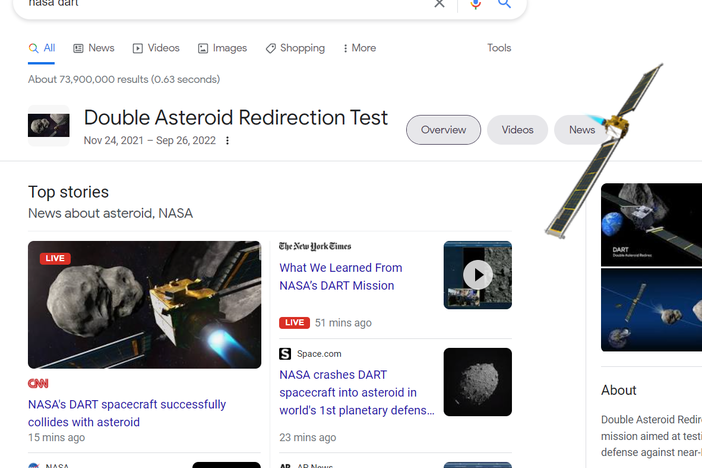702x468 pixels.
Task: Click the Space.com source name
Action: [319, 354]
